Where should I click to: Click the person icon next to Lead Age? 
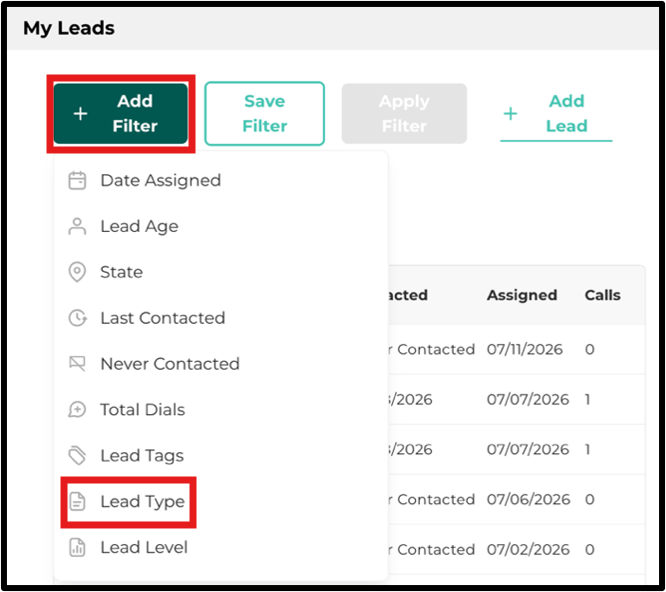point(77,226)
